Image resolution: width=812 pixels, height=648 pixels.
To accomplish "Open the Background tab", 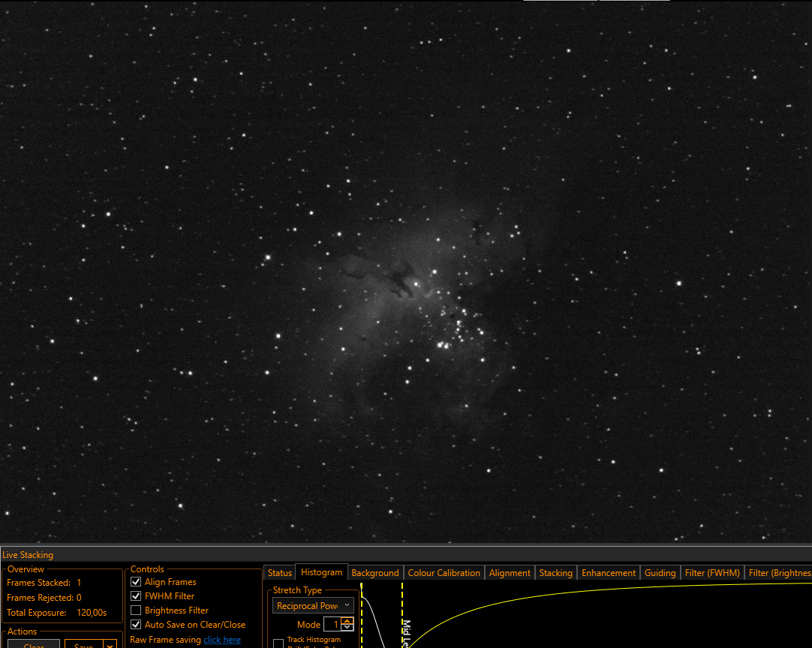I will 375,572.
